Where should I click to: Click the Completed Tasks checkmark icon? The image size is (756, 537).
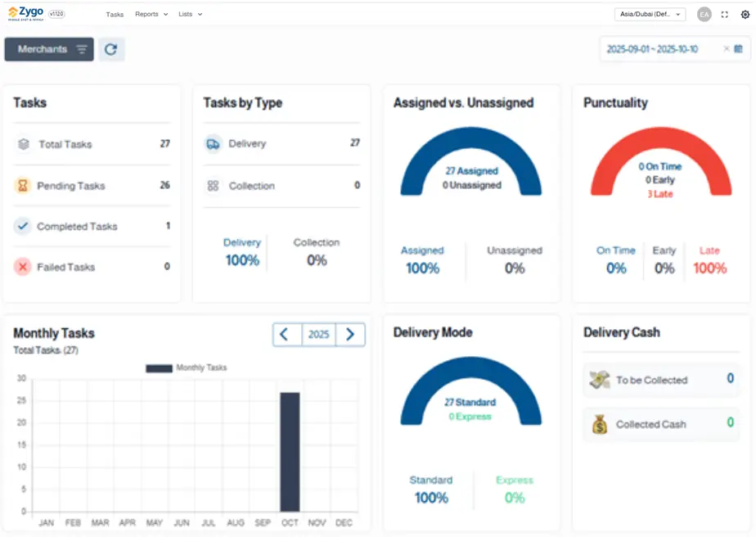[x=23, y=227]
